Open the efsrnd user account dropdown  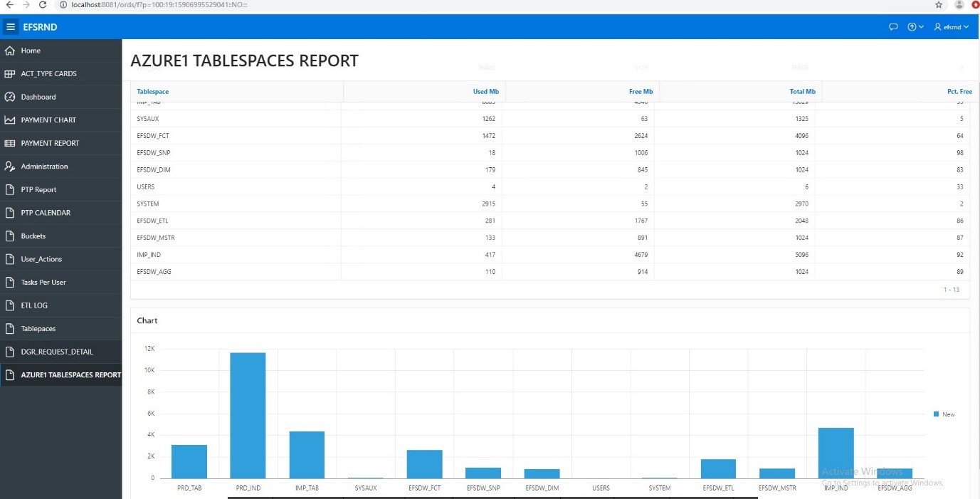pos(952,27)
